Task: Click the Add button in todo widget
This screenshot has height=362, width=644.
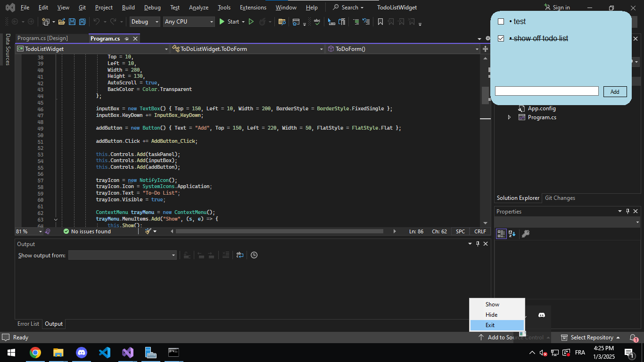Action: click(x=615, y=91)
